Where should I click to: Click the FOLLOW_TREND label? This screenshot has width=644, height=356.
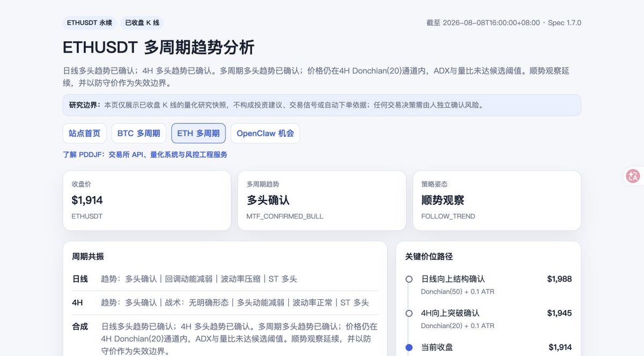coord(448,217)
